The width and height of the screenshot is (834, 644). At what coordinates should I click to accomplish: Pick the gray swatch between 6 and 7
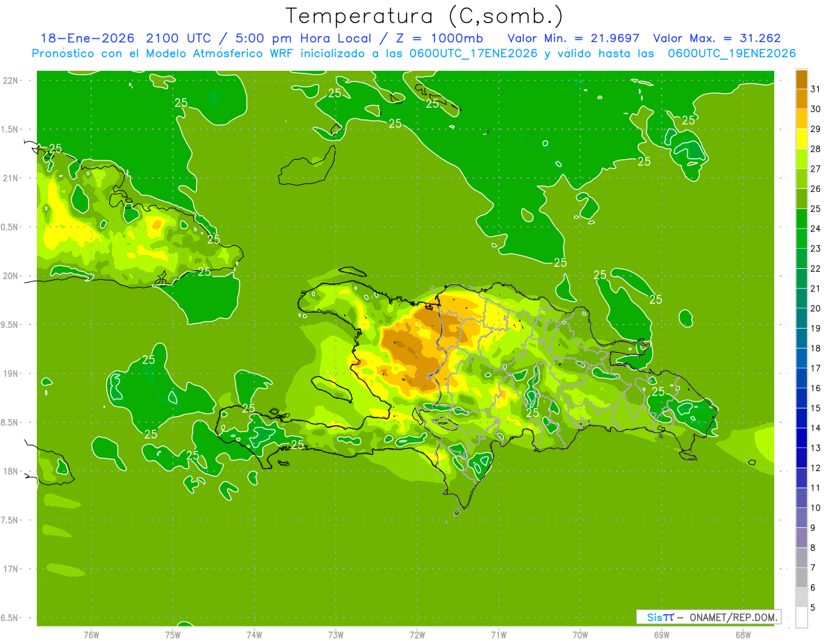coord(802,577)
